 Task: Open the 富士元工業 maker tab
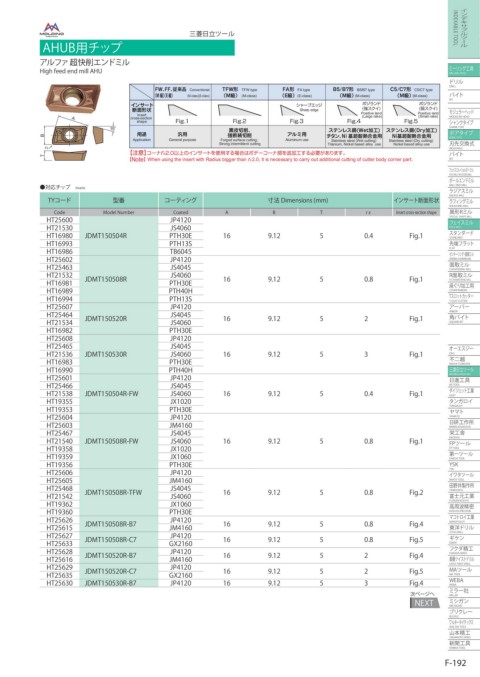(463, 497)
